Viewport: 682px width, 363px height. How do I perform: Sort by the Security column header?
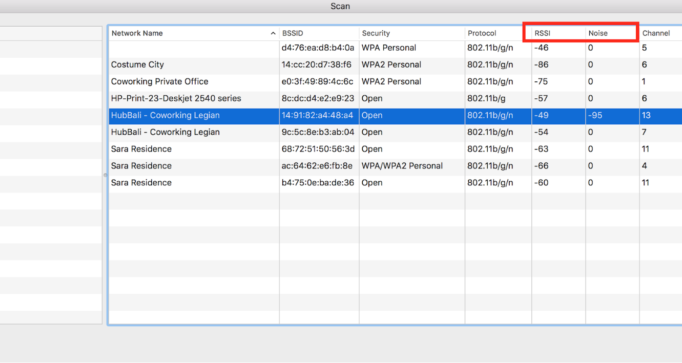pyautogui.click(x=412, y=33)
